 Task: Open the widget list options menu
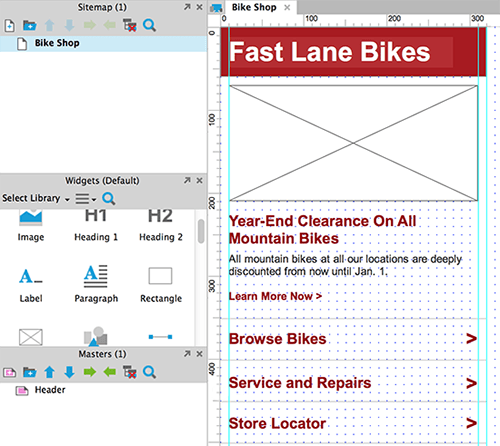coord(85,199)
